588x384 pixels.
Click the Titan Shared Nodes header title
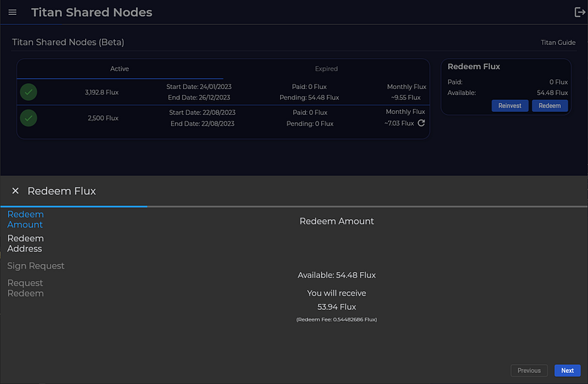92,13
